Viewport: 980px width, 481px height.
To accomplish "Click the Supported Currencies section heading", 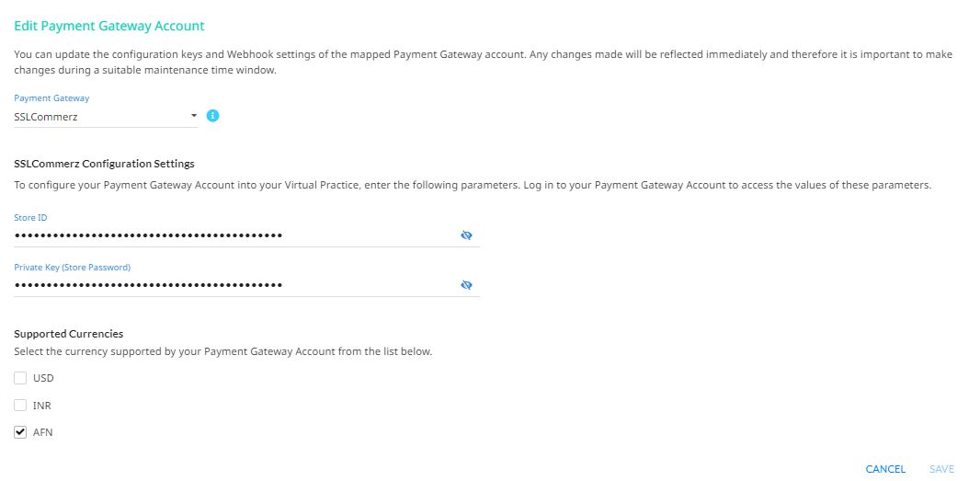I will (x=69, y=333).
